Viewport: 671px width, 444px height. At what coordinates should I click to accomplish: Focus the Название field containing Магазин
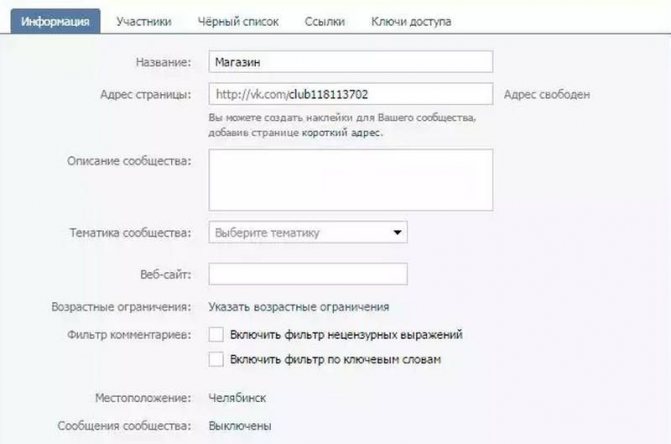[x=351, y=62]
